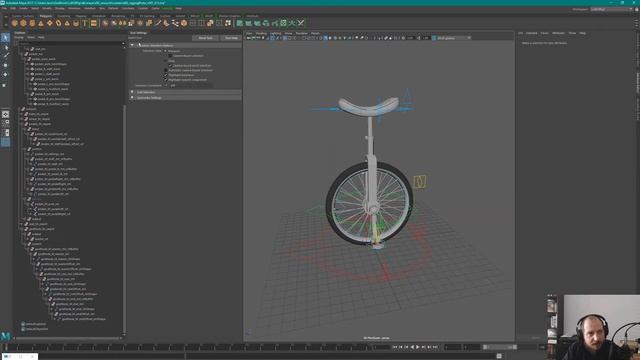Expand the Soft Selection section

pyautogui.click(x=132, y=92)
